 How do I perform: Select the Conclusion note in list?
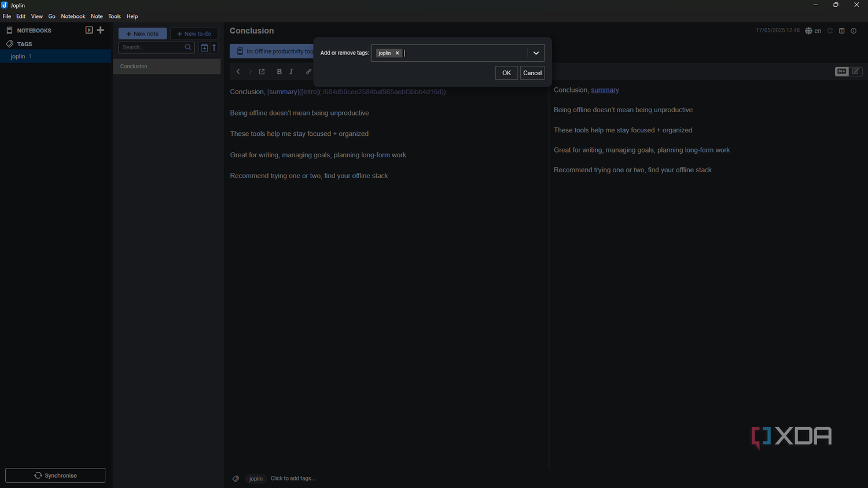click(167, 66)
